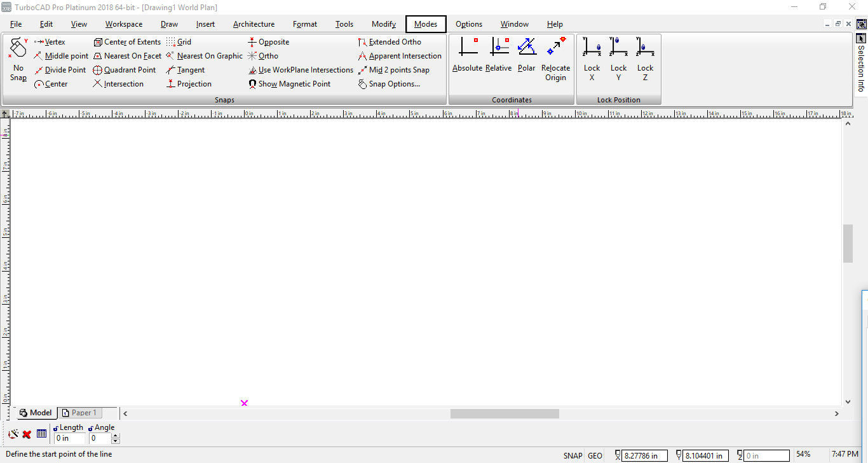
Task: Toggle the Angle lock icon
Action: point(91,428)
